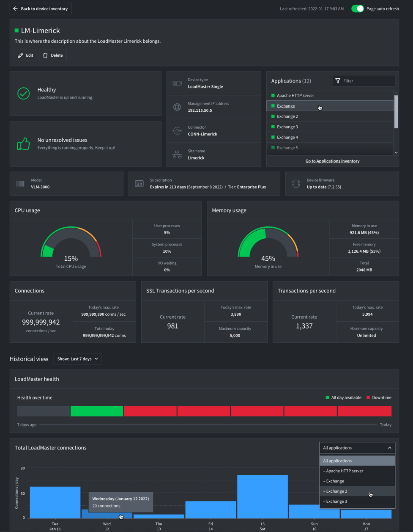Click the Last refreshed timestamp
Viewport: 413px width, 532px height.
312,9
